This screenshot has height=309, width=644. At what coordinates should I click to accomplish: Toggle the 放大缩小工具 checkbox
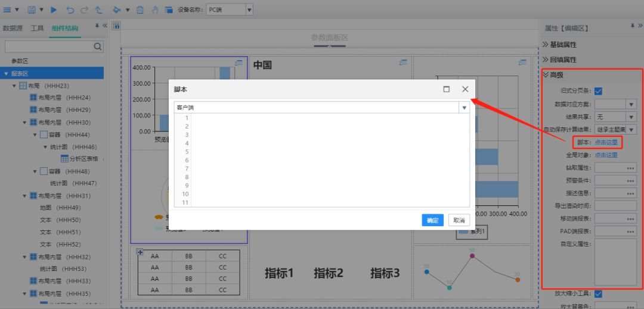[598, 294]
